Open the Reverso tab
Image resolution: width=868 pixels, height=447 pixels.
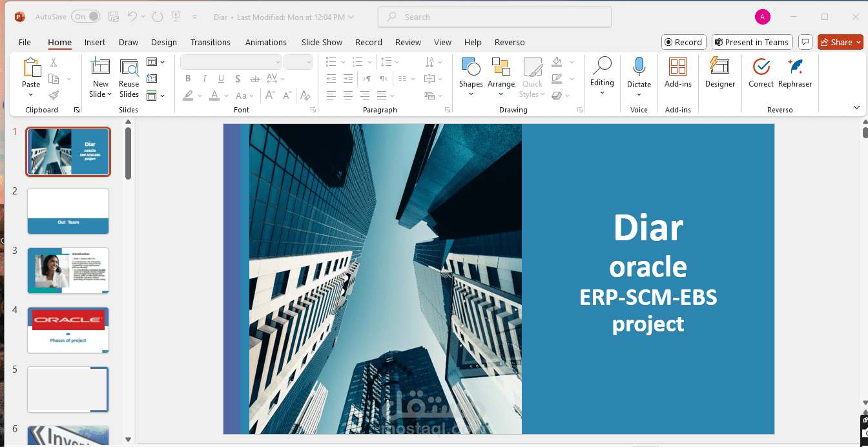click(510, 42)
